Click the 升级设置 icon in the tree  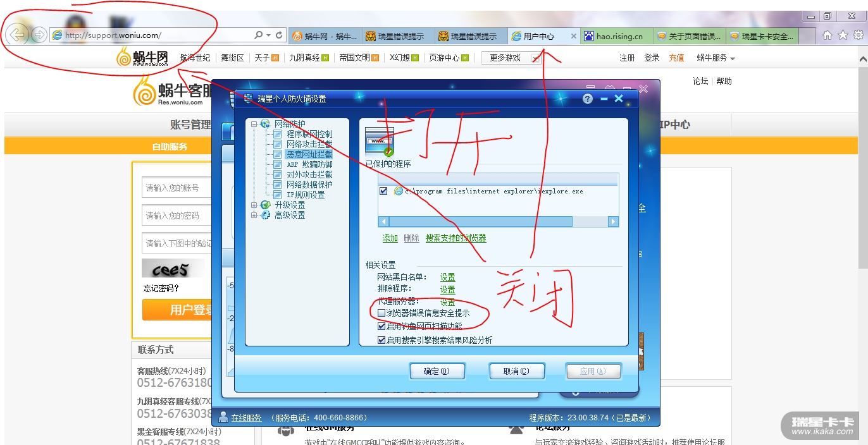(265, 205)
